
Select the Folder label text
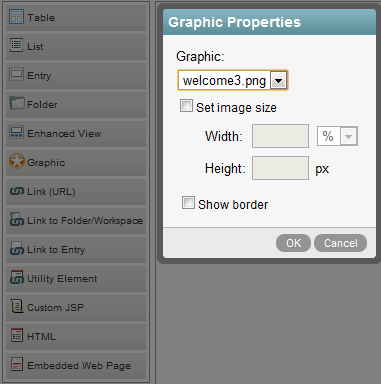point(42,104)
